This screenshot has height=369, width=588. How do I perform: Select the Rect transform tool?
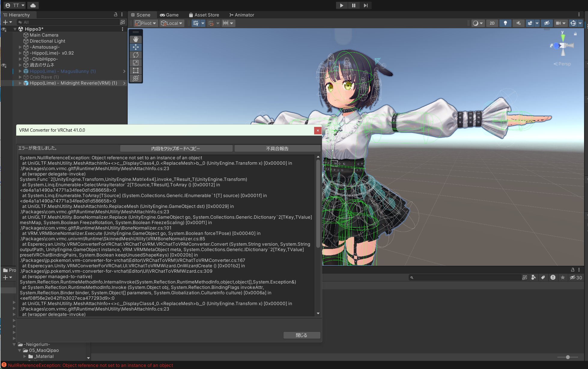(136, 70)
